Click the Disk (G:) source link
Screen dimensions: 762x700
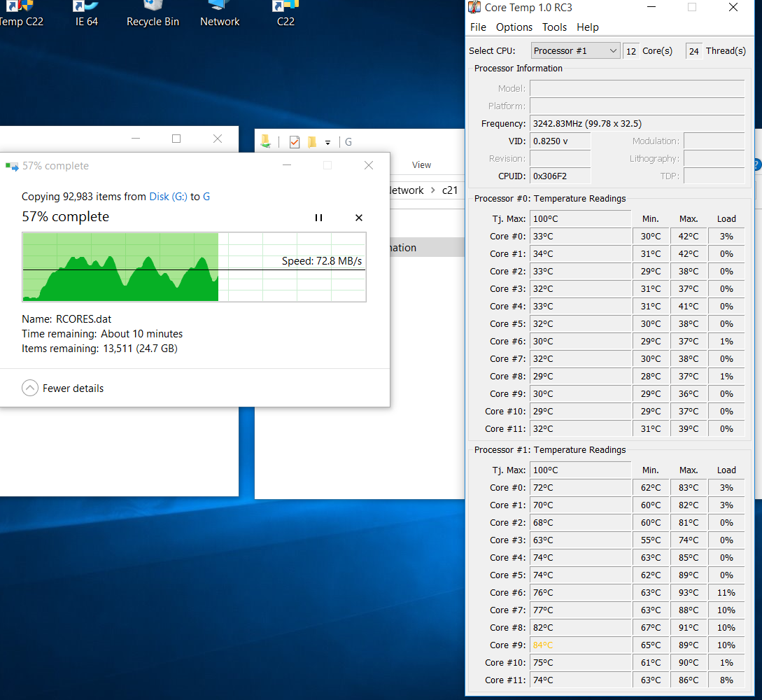tap(168, 197)
